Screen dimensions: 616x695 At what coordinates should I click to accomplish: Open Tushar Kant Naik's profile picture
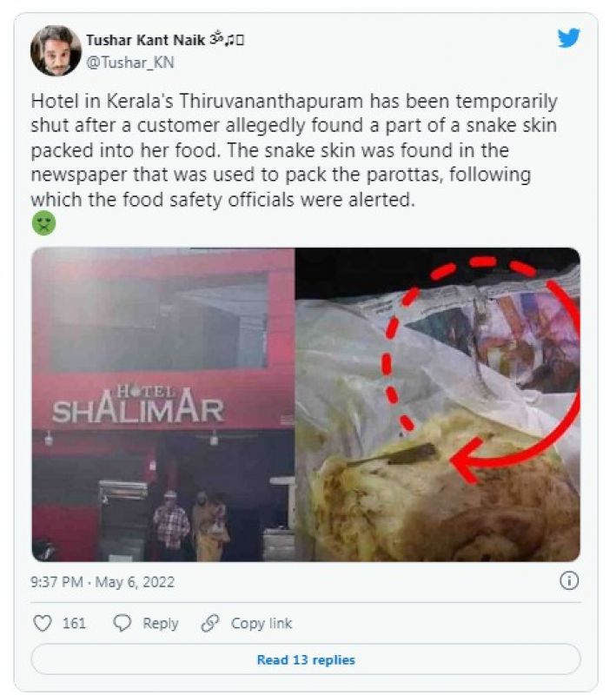(56, 50)
